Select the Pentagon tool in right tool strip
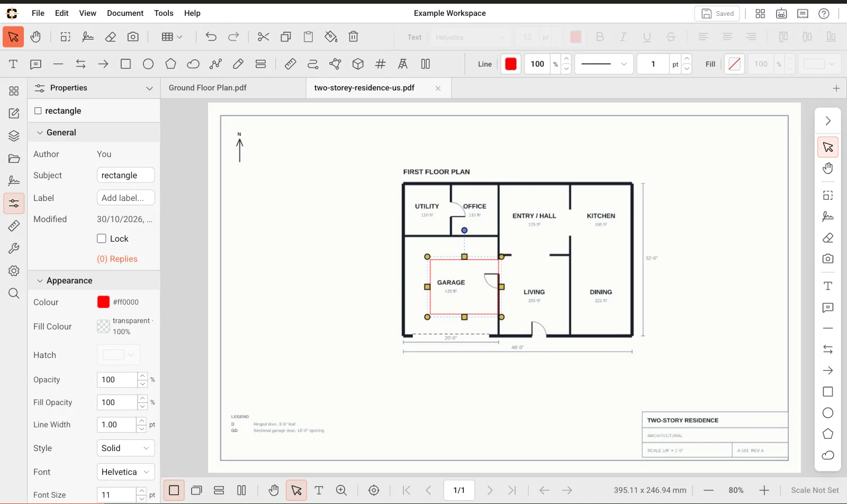The image size is (847, 504). 828,434
